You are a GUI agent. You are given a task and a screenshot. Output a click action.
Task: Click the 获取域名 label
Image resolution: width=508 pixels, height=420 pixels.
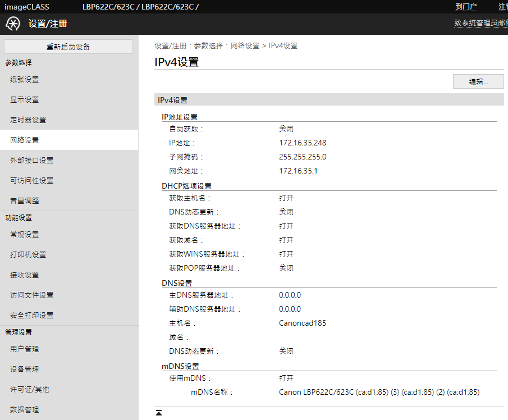(x=186, y=240)
